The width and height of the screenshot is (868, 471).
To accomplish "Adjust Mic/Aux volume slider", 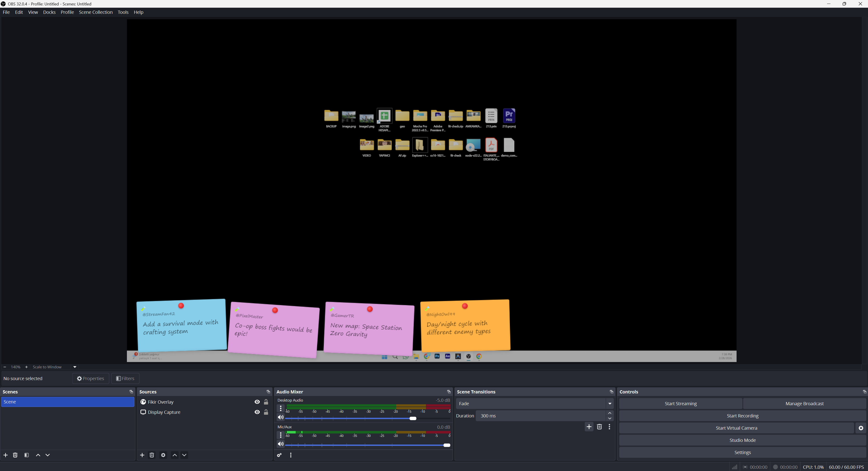I will [368, 445].
